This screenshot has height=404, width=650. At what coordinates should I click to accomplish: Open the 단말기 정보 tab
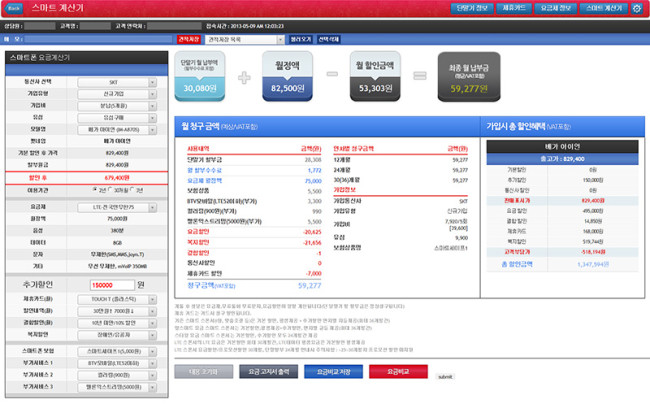473,8
